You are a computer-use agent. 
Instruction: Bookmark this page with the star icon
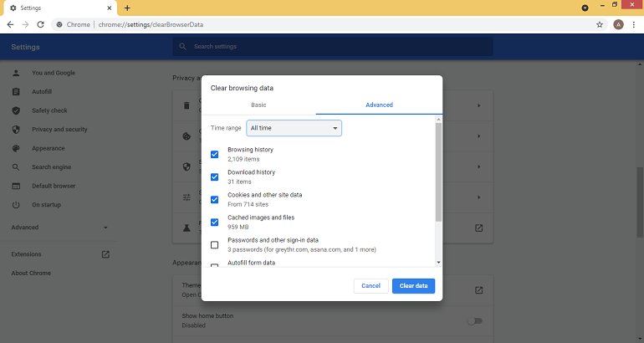click(600, 24)
